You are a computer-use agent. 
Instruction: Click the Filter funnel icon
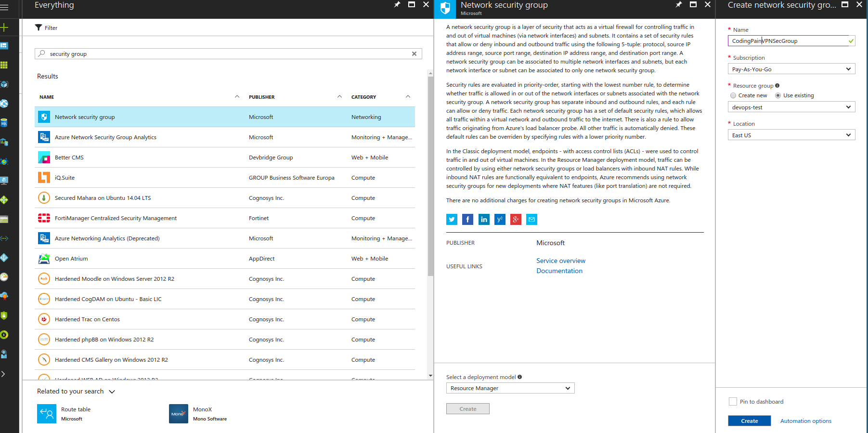[x=39, y=27]
